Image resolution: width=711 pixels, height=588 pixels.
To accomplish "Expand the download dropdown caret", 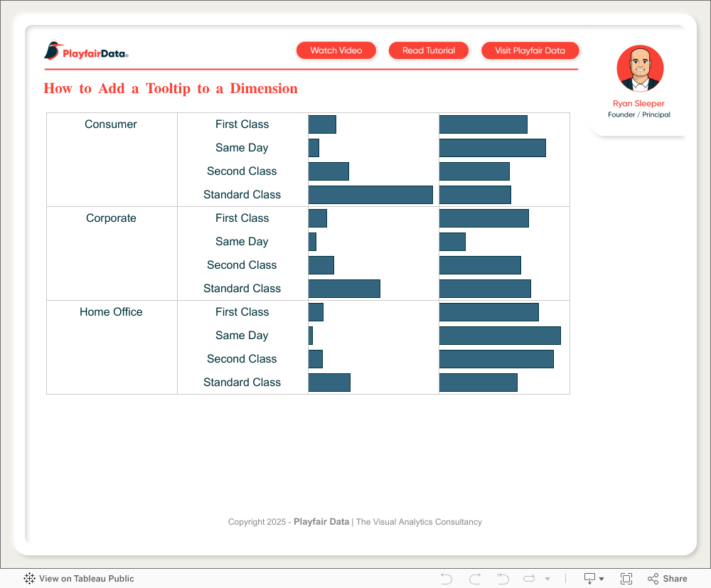I will click(x=602, y=579).
